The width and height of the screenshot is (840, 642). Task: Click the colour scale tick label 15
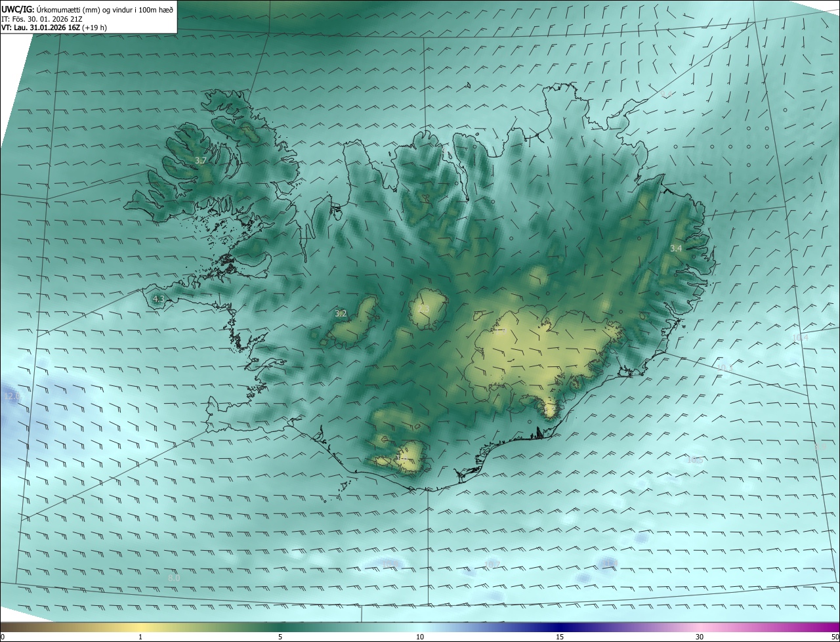coord(560,637)
